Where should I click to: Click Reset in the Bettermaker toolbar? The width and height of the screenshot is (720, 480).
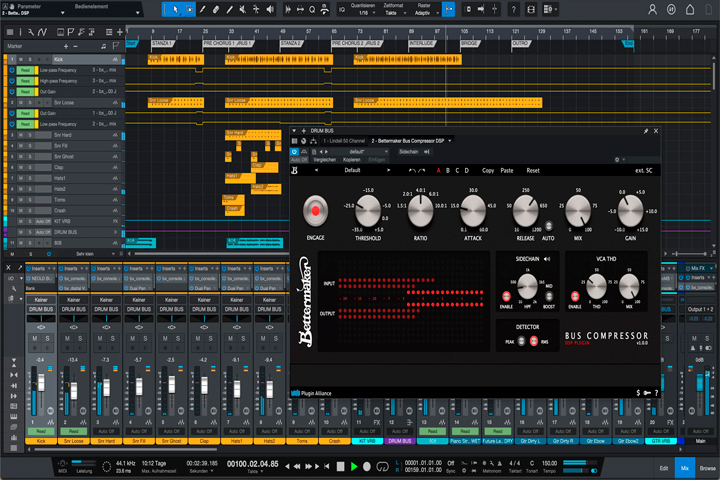[533, 170]
